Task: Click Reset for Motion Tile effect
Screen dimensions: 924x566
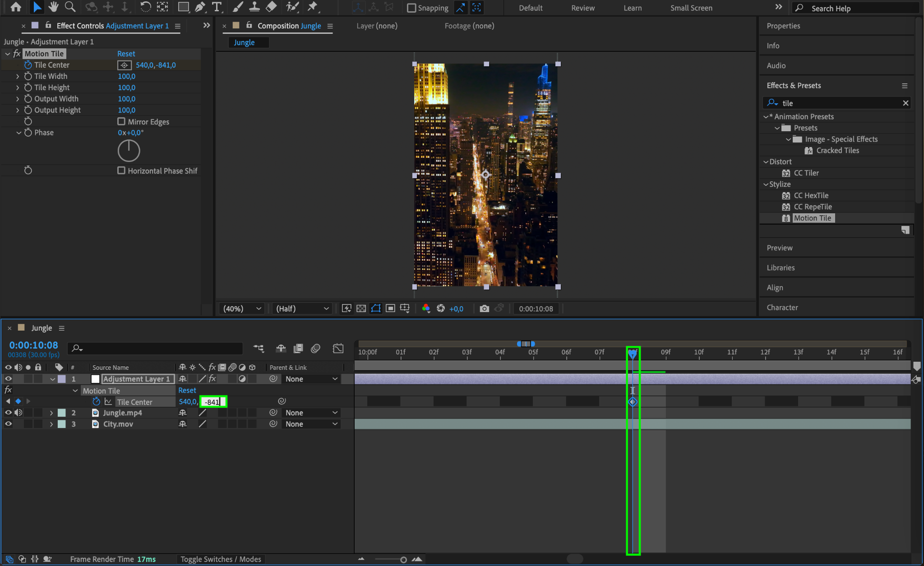Action: [126, 54]
